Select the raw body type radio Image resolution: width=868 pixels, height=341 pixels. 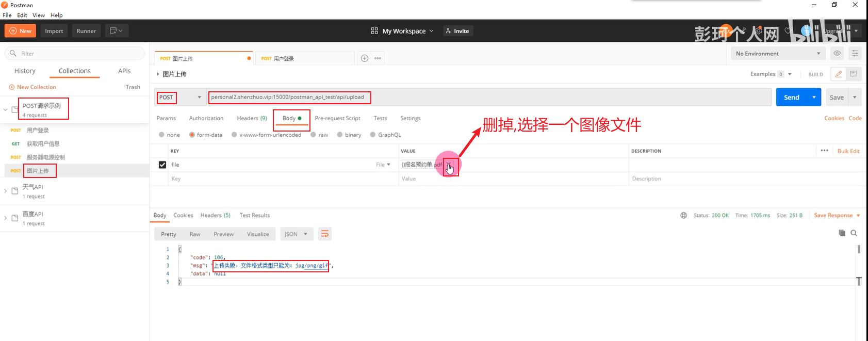[x=314, y=135]
